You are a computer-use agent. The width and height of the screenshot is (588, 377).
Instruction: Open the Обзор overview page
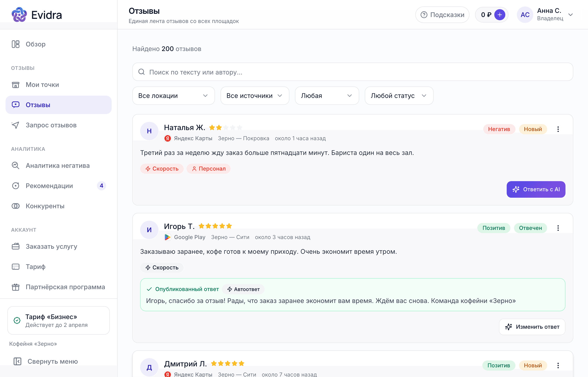click(x=59, y=44)
